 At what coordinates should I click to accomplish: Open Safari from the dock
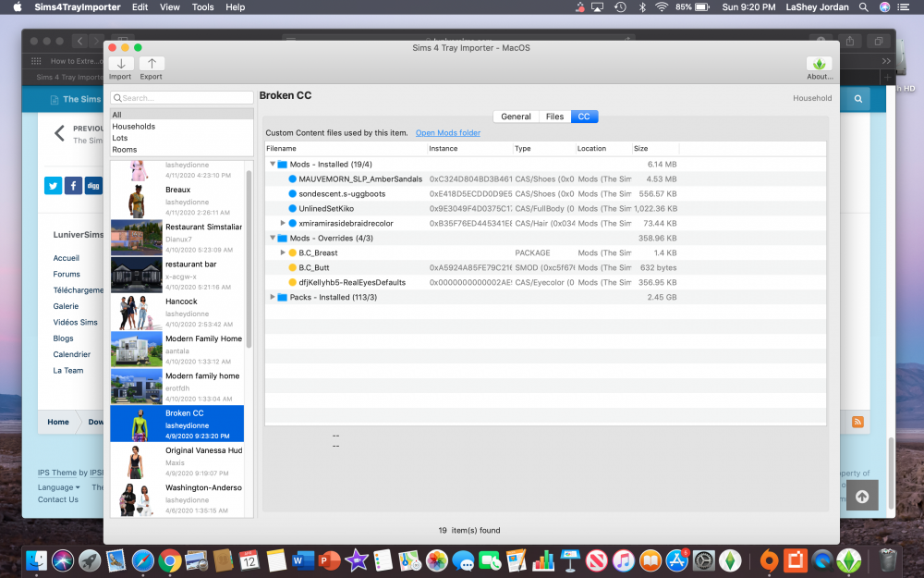coord(142,560)
